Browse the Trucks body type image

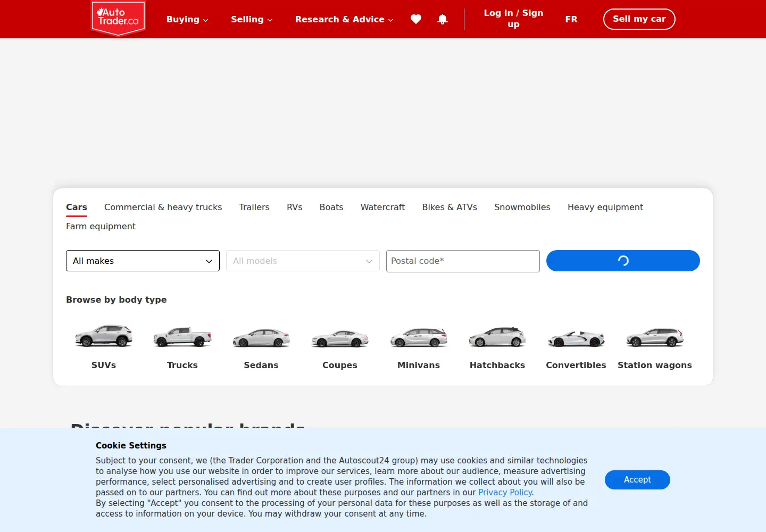182,336
